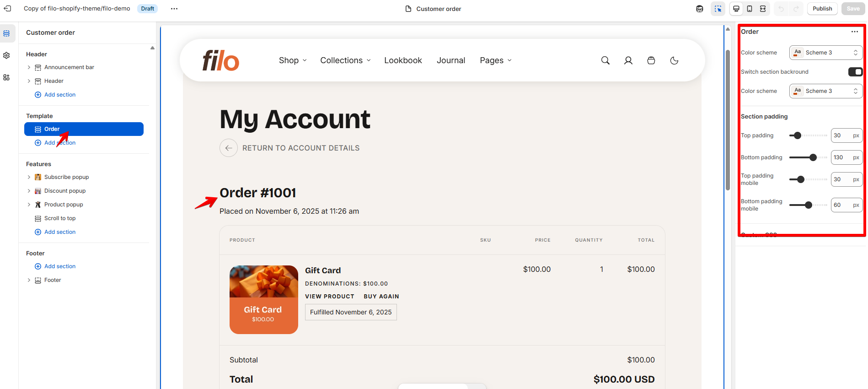Screen dimensions: 868x389
Task: Click the exit editor back icon
Action: coord(7,8)
